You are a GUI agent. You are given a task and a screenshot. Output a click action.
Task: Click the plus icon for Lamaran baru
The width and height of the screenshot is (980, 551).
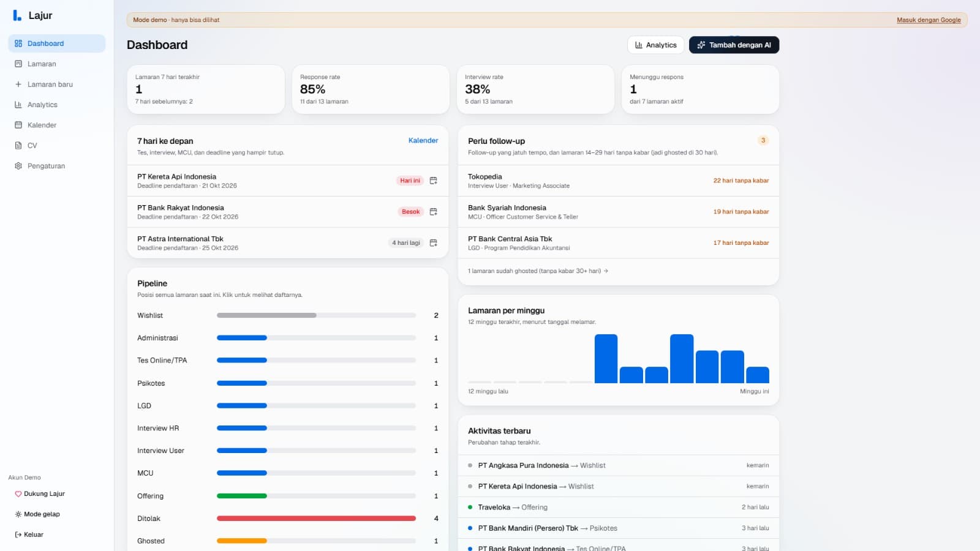18,84
